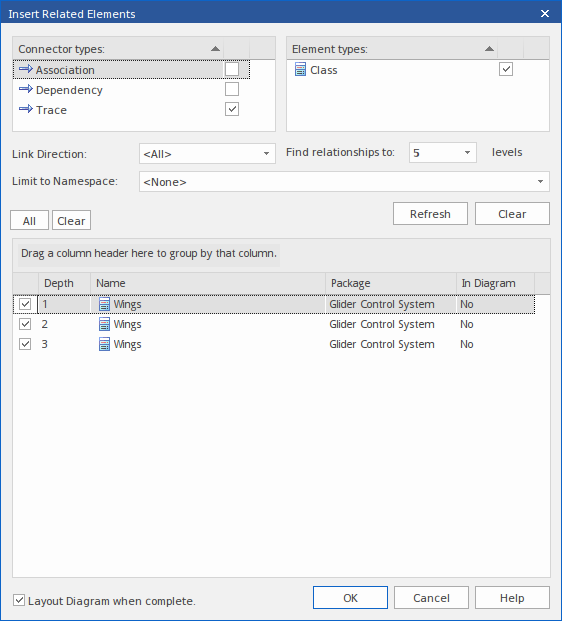The width and height of the screenshot is (562, 621).
Task: Open the Find relationships levels dropdown
Action: click(442, 152)
